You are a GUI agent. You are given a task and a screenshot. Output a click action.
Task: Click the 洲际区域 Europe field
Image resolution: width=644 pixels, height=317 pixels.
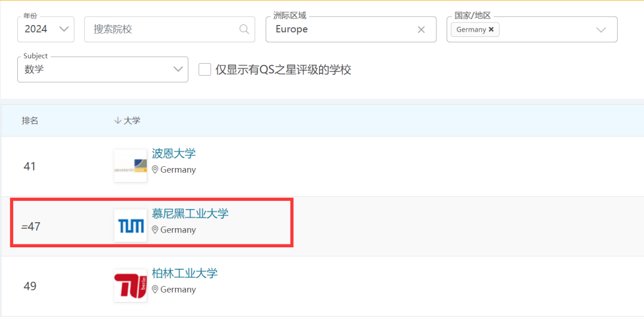(x=351, y=29)
